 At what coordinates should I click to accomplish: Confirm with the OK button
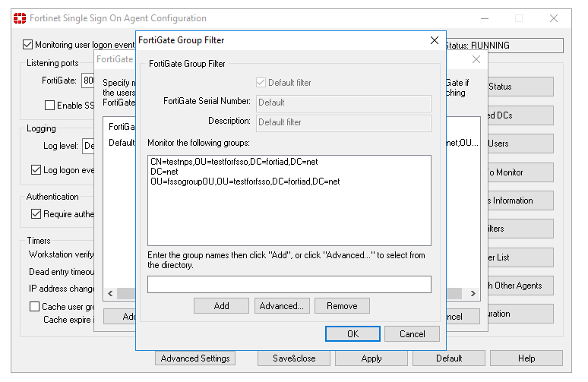tap(352, 334)
